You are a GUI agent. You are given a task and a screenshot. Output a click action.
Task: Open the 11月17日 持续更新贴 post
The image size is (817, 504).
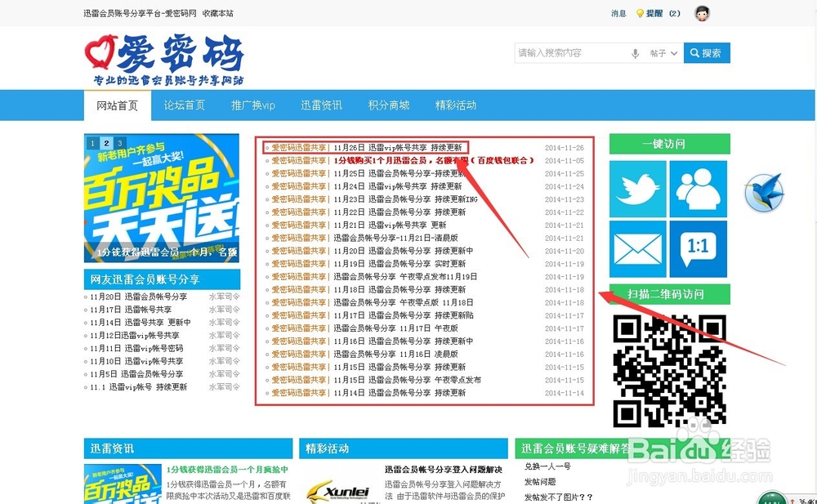point(404,315)
